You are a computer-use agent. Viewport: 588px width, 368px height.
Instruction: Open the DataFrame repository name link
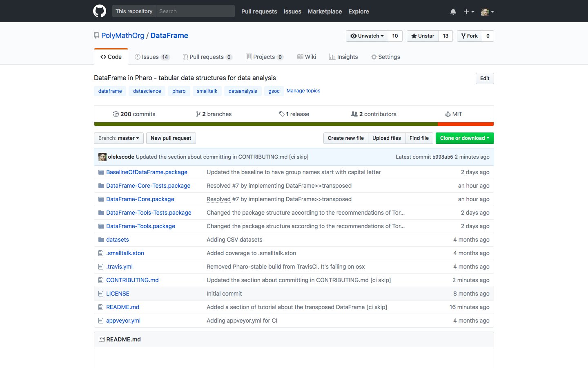[169, 36]
